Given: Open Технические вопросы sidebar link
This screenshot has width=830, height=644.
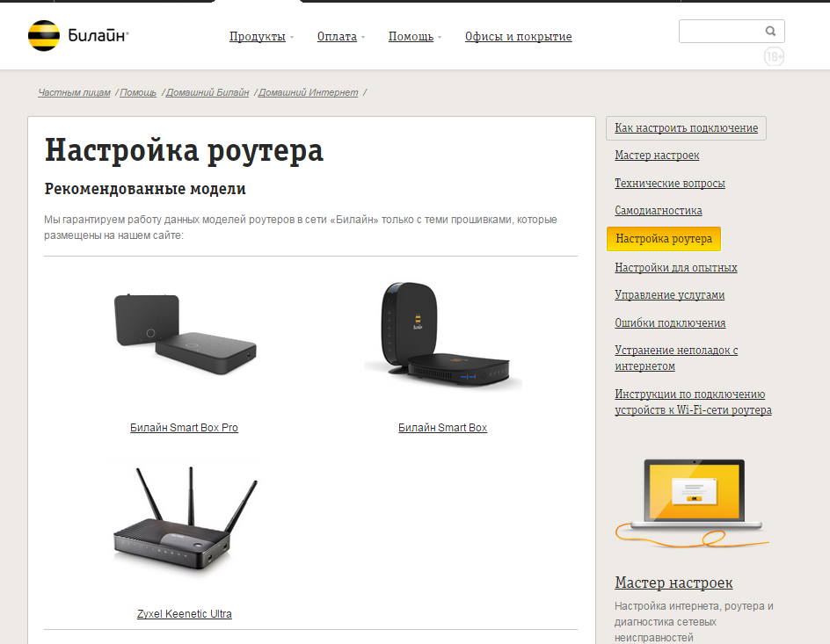Looking at the screenshot, I should (x=670, y=184).
